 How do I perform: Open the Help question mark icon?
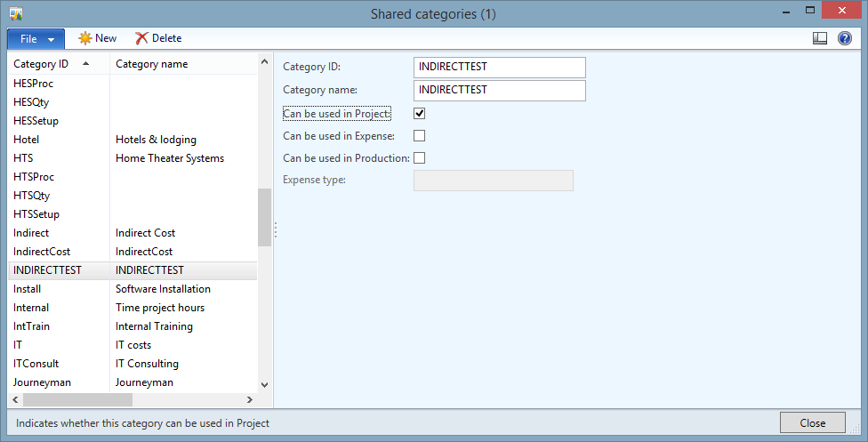point(844,38)
